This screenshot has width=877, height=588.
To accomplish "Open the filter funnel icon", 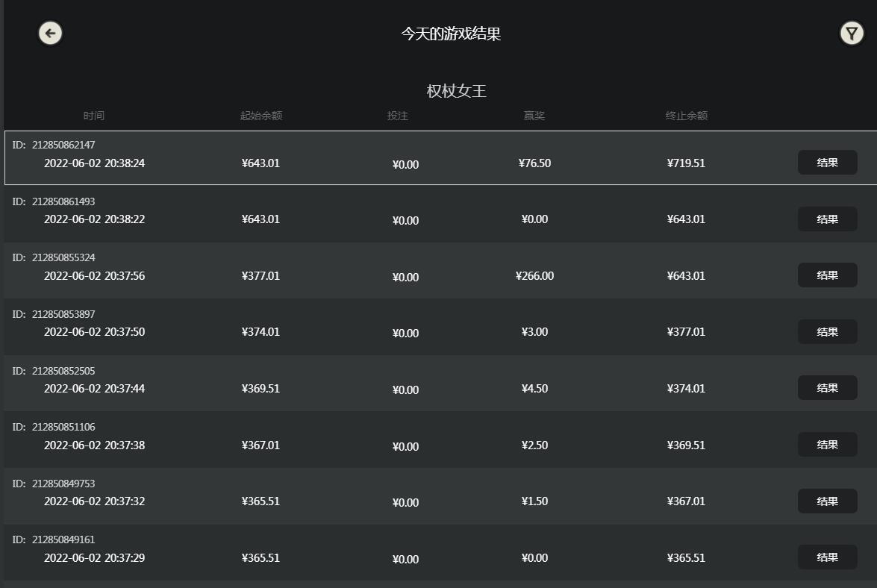I will click(851, 33).
